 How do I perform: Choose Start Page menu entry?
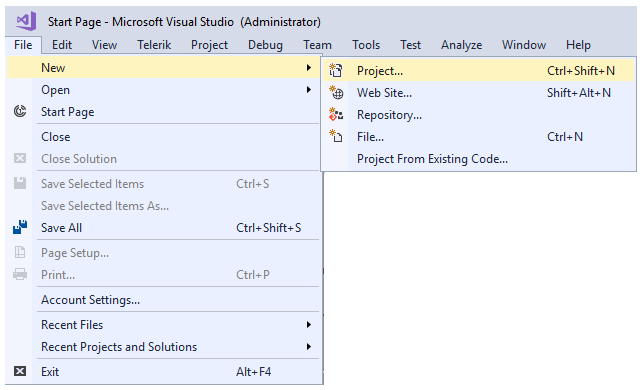pos(163,112)
